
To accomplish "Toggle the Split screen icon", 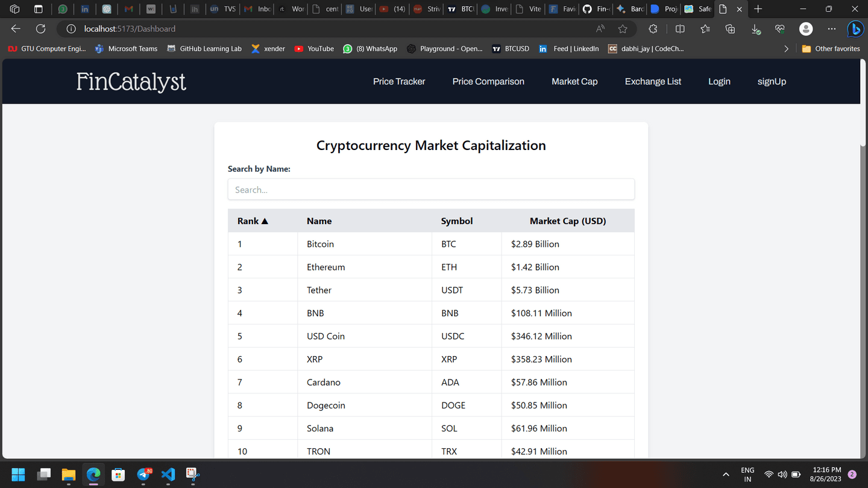I will (x=680, y=29).
